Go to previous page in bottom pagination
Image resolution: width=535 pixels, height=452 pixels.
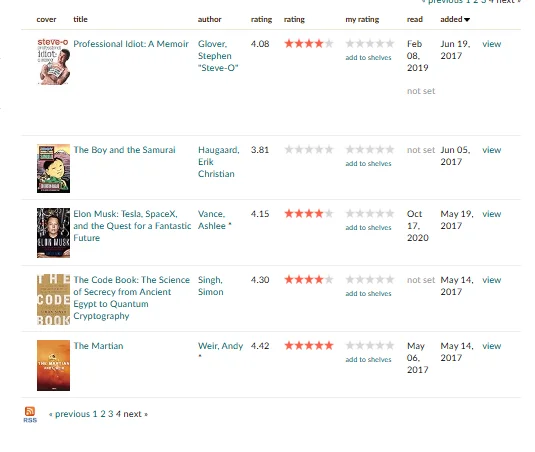tap(70, 414)
